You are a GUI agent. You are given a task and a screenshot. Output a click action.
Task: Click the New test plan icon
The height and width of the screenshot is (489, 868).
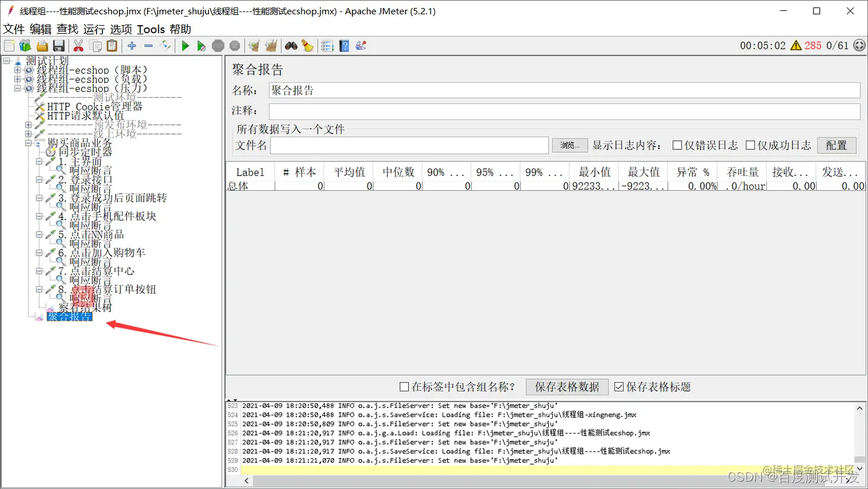pyautogui.click(x=9, y=46)
